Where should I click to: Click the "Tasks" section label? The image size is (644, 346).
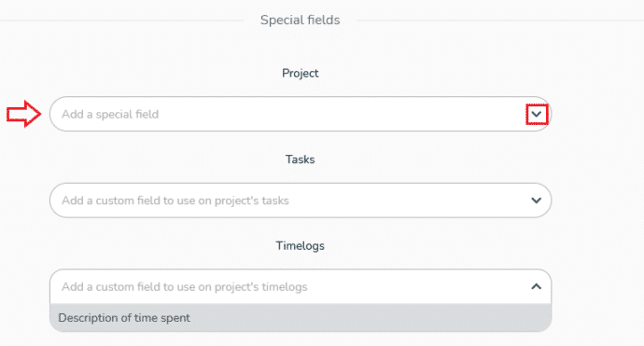click(301, 159)
